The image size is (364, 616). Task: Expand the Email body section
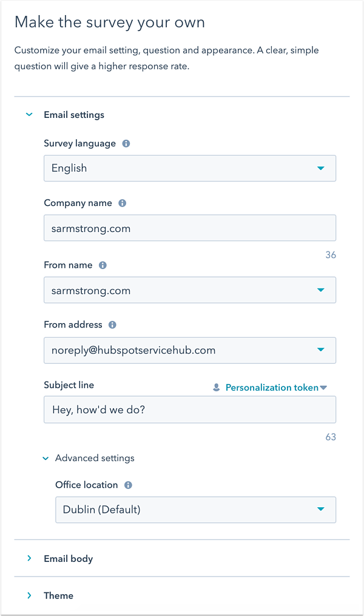coord(29,558)
